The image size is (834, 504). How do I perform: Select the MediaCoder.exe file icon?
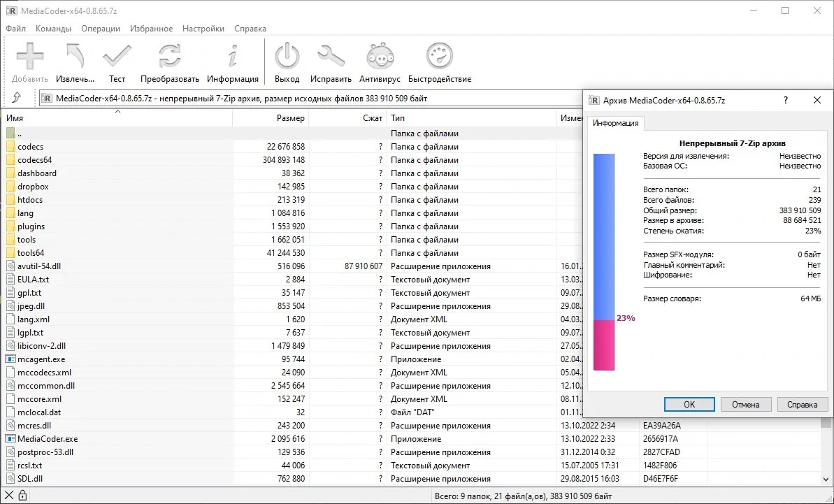(10, 439)
